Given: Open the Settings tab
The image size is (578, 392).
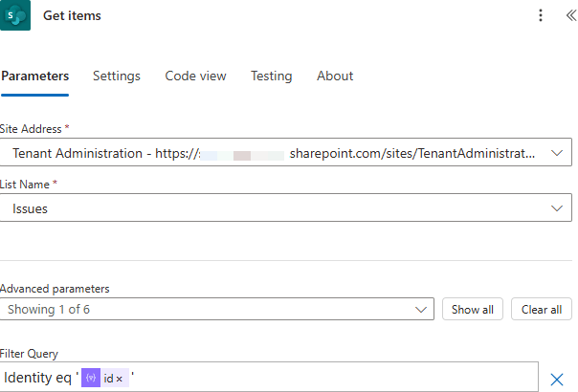Looking at the screenshot, I should pyautogui.click(x=117, y=76).
